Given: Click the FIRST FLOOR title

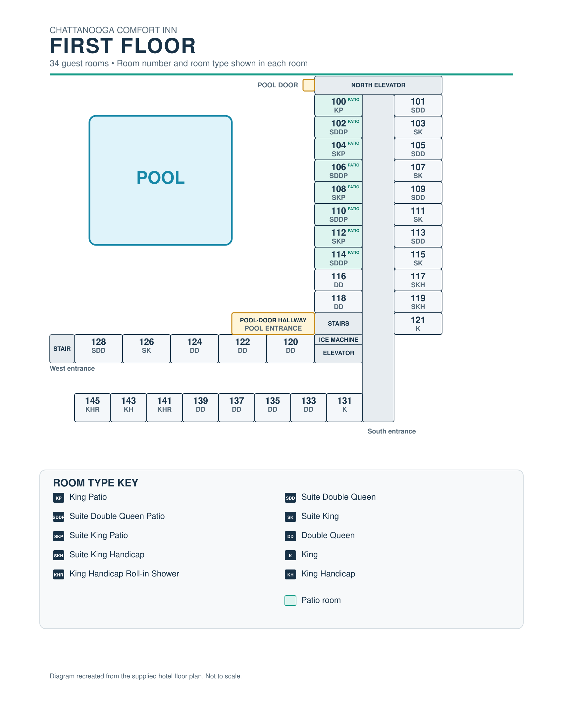Looking at the screenshot, I should pyautogui.click(x=123, y=46).
